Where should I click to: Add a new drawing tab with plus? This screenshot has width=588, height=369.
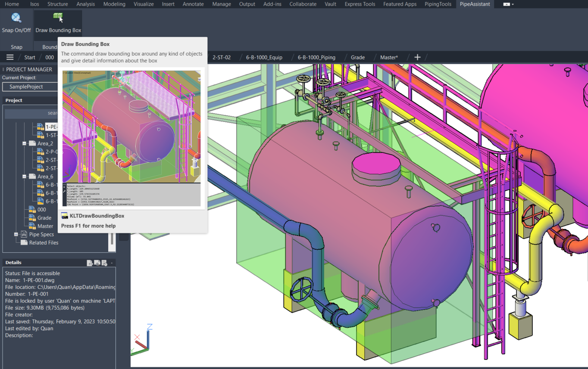pos(417,57)
